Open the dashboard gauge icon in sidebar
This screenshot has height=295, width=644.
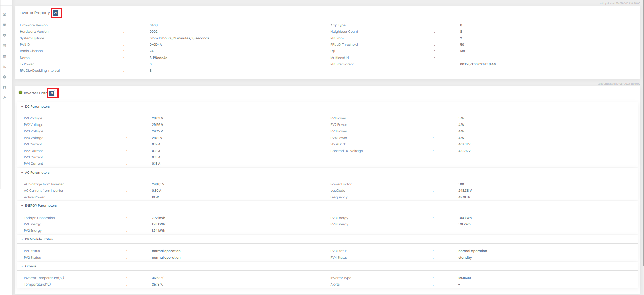5,15
